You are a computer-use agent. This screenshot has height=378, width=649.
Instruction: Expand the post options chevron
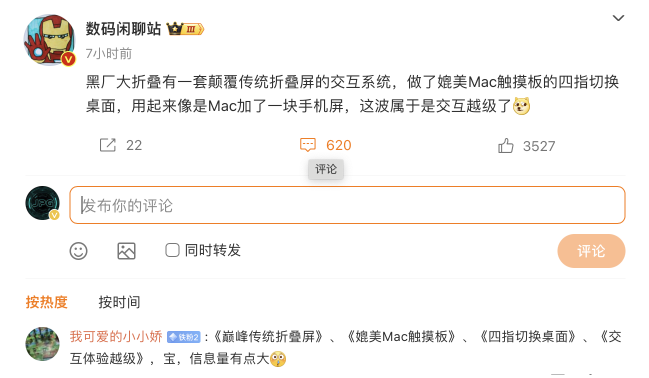click(x=618, y=18)
